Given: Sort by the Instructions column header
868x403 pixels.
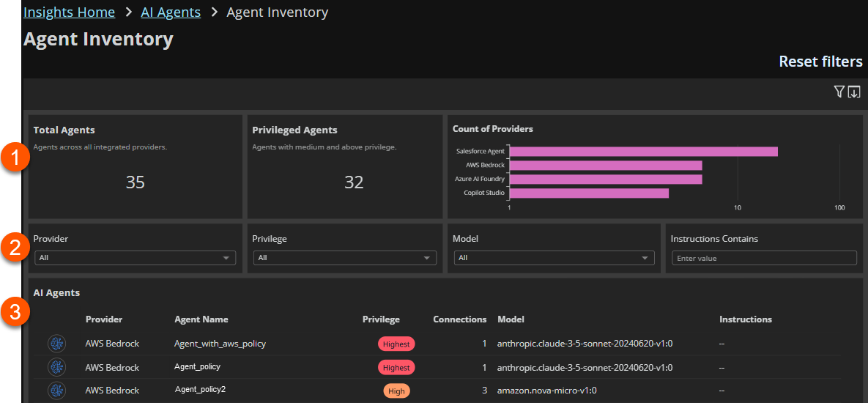Looking at the screenshot, I should tap(745, 319).
